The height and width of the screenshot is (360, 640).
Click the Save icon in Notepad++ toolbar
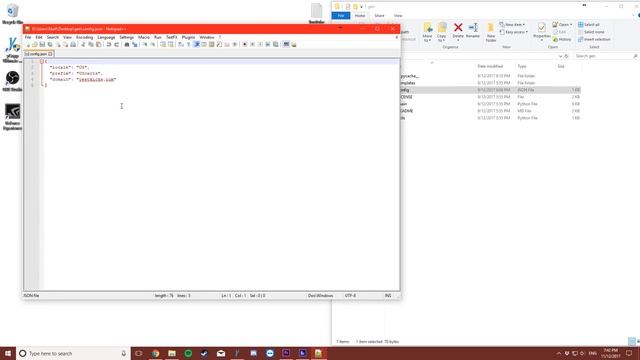pyautogui.click(x=42, y=44)
